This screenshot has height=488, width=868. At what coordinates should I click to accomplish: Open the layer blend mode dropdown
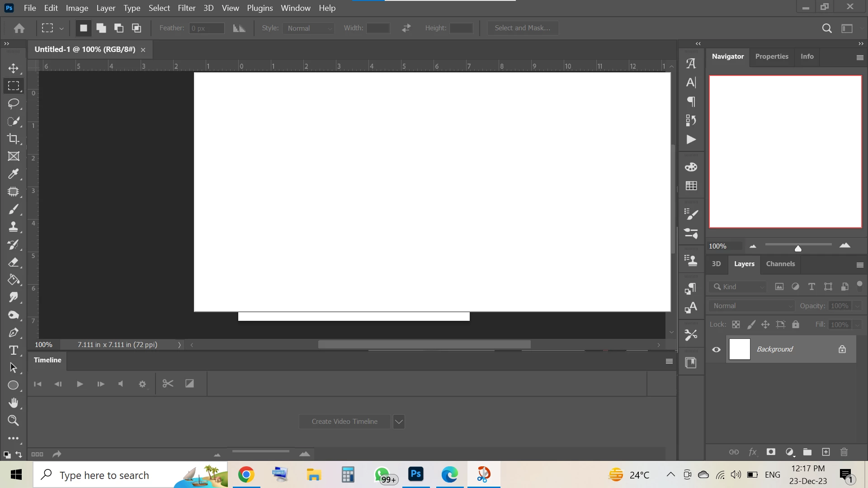tap(752, 306)
